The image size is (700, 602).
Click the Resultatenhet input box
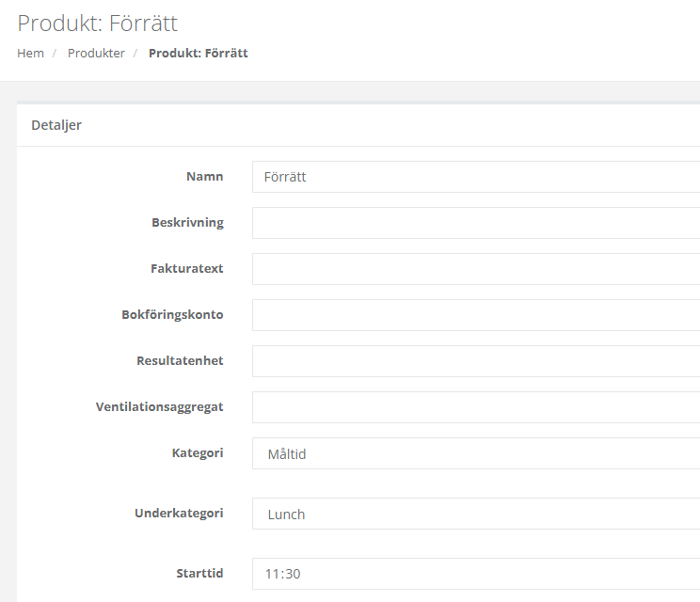pos(475,361)
